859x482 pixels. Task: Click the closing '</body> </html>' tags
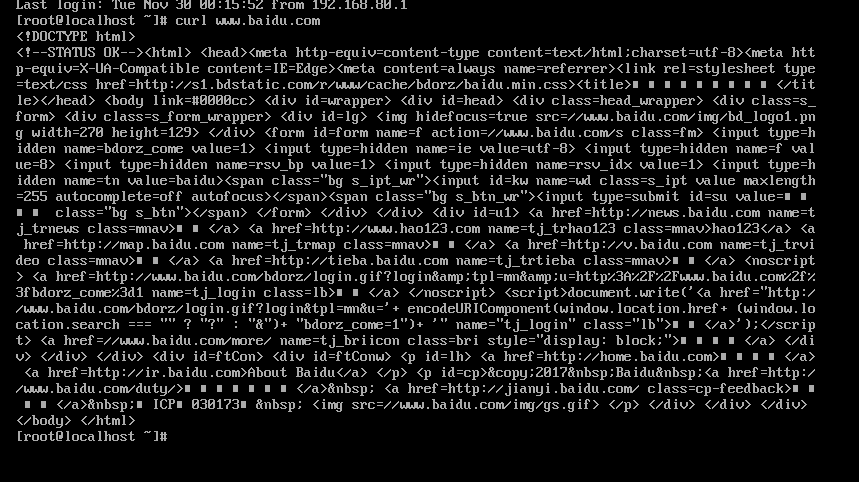[x=76, y=421]
